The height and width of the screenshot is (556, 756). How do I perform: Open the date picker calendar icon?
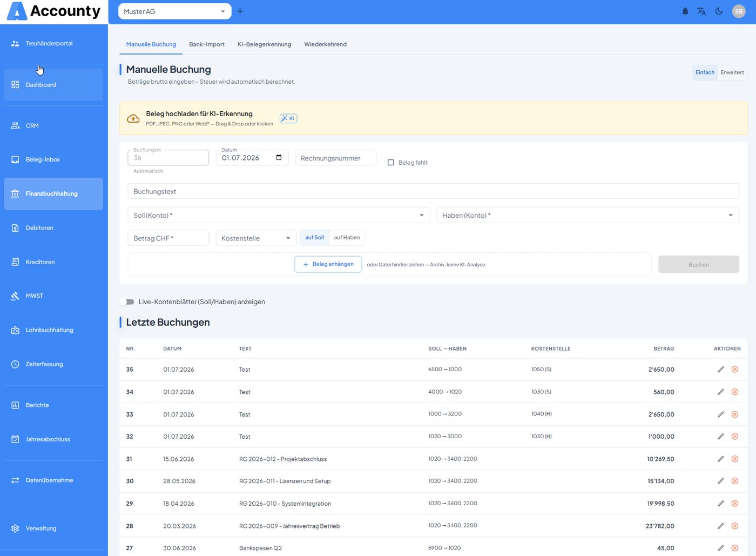(279, 158)
